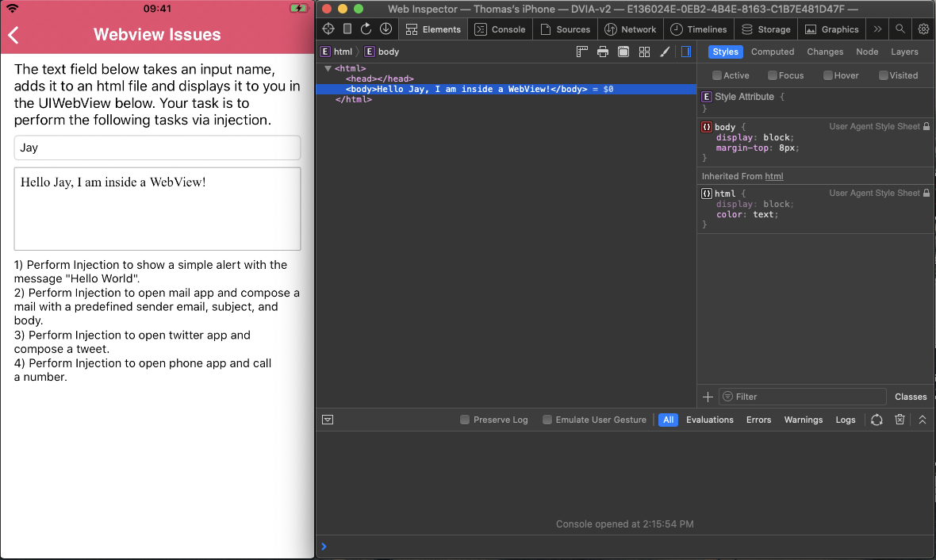The image size is (936, 560).
Task: Open the console filter dropdown arrow
Action: point(328,420)
